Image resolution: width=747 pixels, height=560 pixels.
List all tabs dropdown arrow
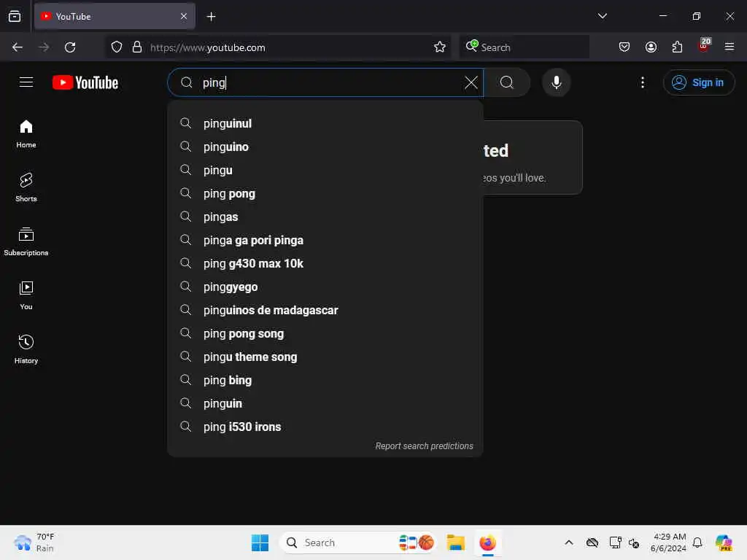pyautogui.click(x=602, y=16)
